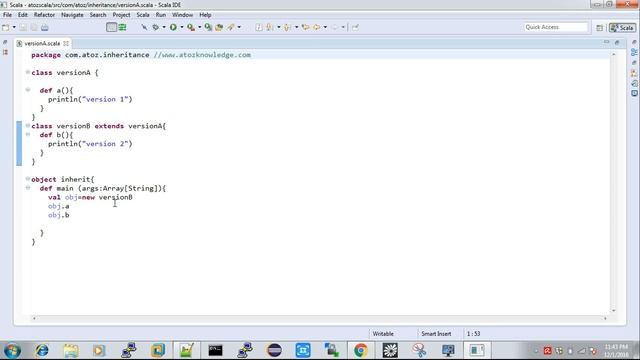
Task: Open the Search menu
Action: point(98,15)
